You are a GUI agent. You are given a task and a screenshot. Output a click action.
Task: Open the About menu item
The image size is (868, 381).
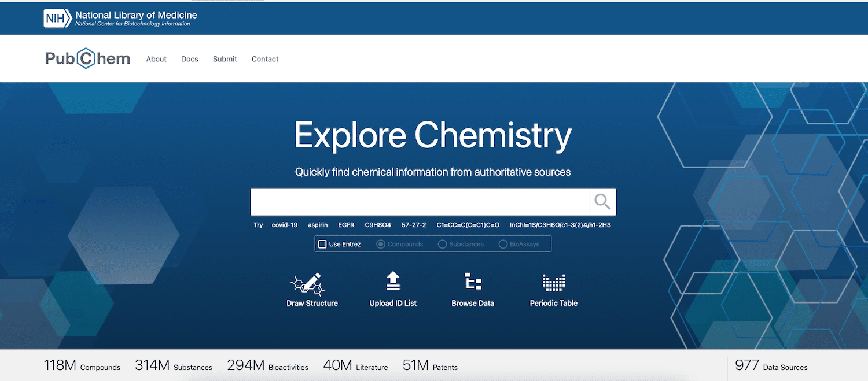156,59
